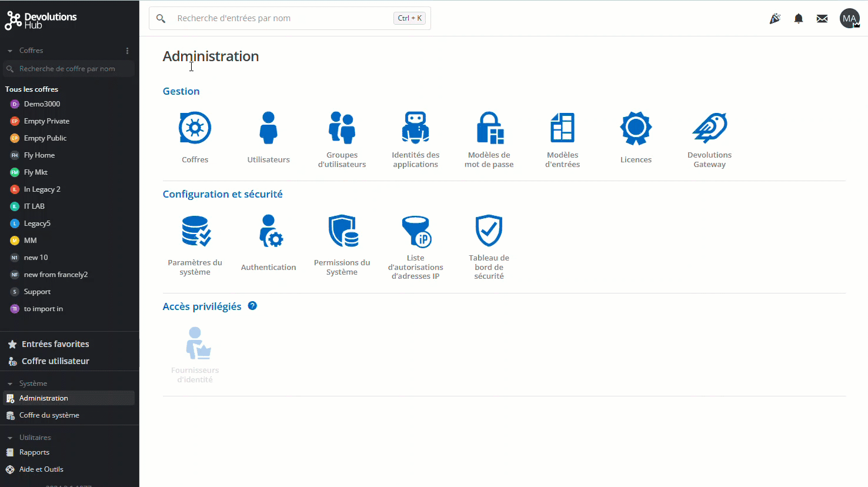This screenshot has height=487, width=868.
Task: Select Rapports in the sidebar
Action: coord(34,452)
